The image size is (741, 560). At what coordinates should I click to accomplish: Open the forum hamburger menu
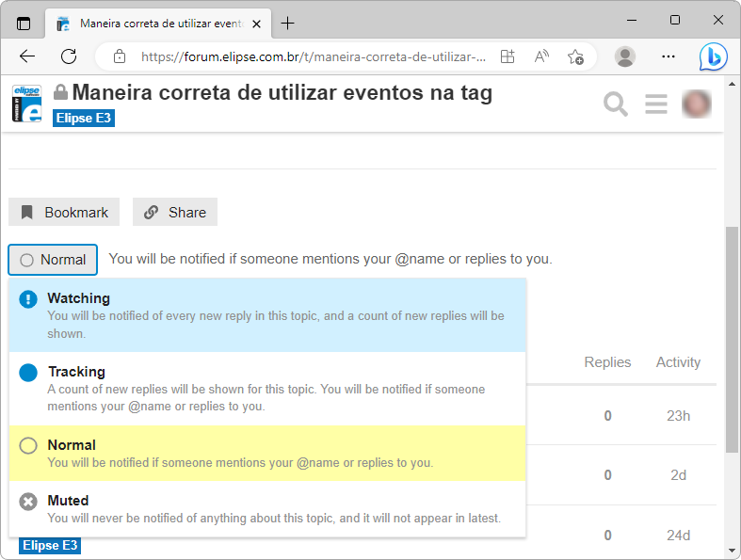click(656, 104)
